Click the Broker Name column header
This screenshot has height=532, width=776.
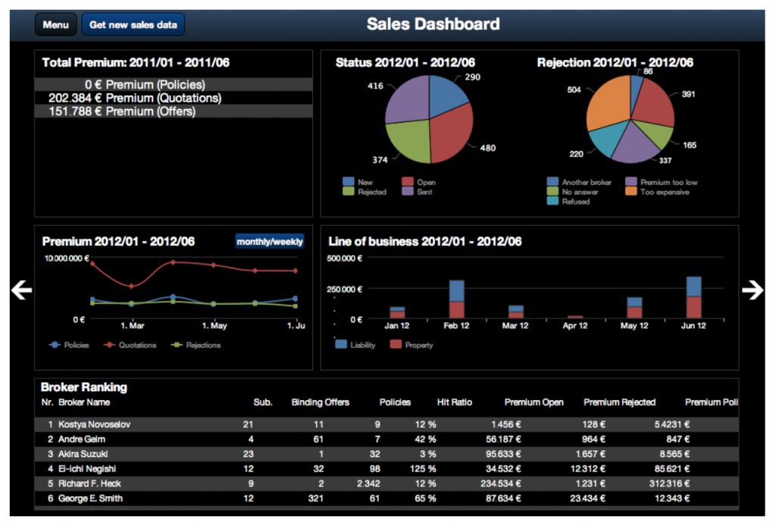[84, 402]
